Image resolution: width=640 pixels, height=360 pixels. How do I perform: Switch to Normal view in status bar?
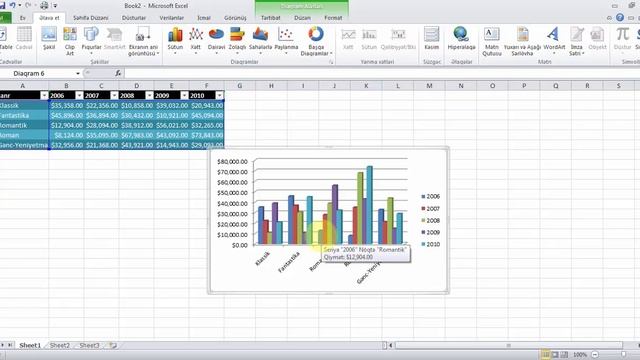point(545,355)
